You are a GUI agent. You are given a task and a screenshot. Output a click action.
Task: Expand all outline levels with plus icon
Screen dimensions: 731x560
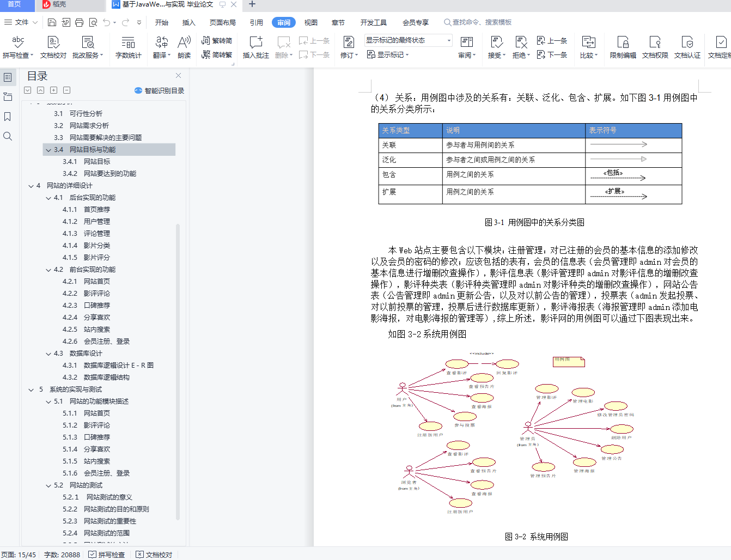(53, 90)
